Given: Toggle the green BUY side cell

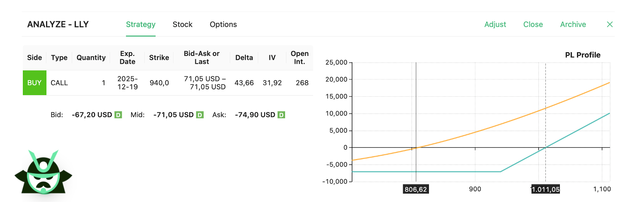Looking at the screenshot, I should [35, 83].
